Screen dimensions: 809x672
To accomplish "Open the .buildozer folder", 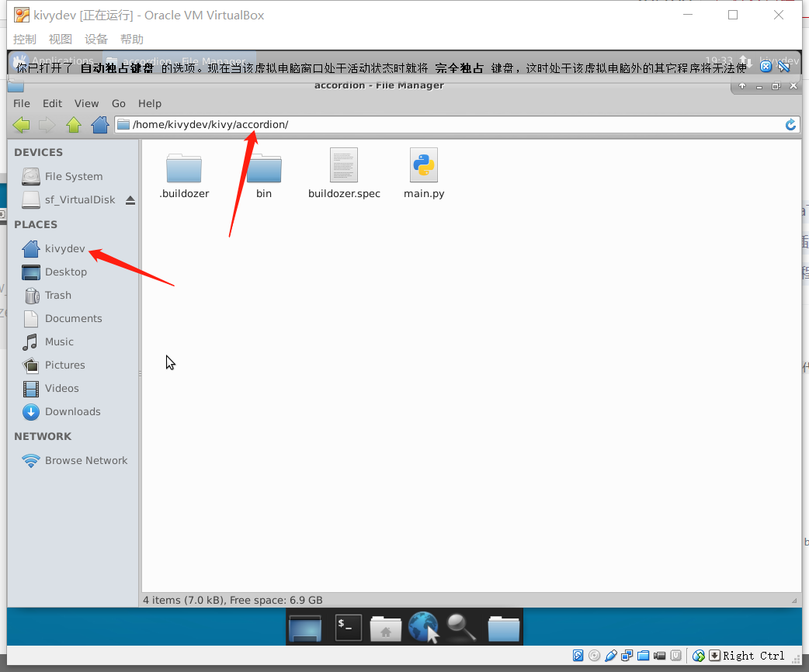I will (x=184, y=176).
